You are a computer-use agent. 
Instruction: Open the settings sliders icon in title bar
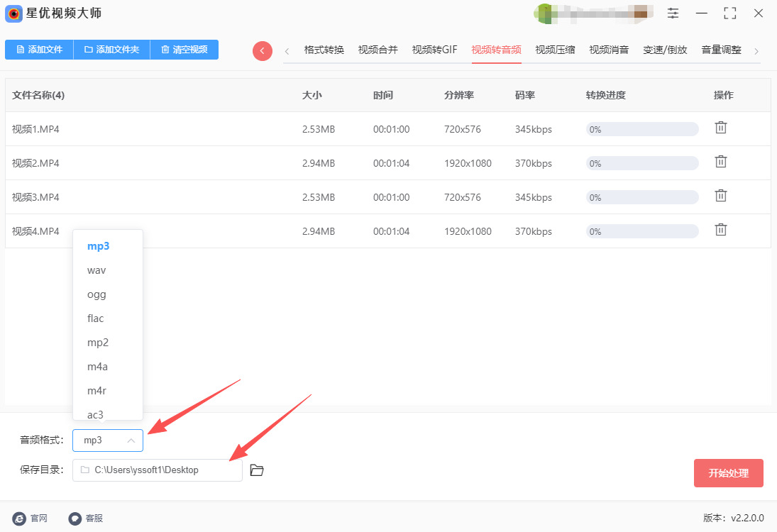click(x=673, y=13)
